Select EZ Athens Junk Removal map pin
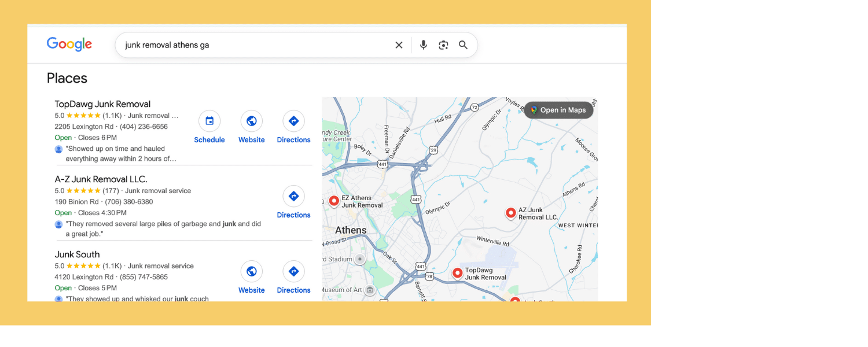 click(334, 201)
